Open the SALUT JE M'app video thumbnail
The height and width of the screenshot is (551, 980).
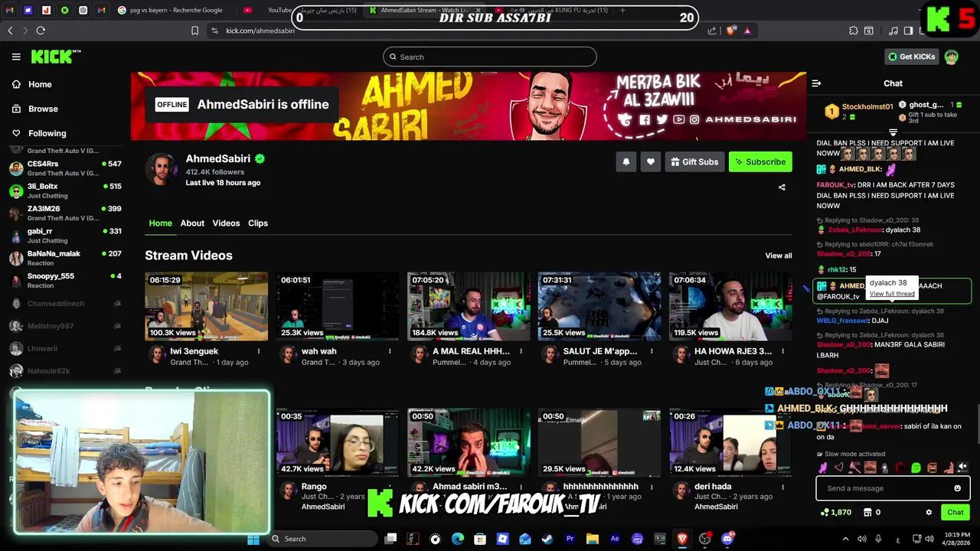click(x=599, y=306)
